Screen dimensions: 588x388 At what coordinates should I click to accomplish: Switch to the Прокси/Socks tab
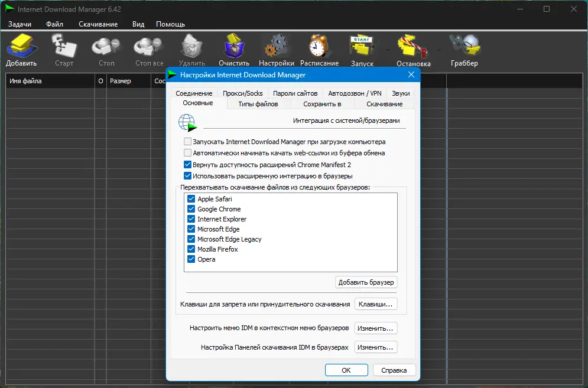[243, 93]
